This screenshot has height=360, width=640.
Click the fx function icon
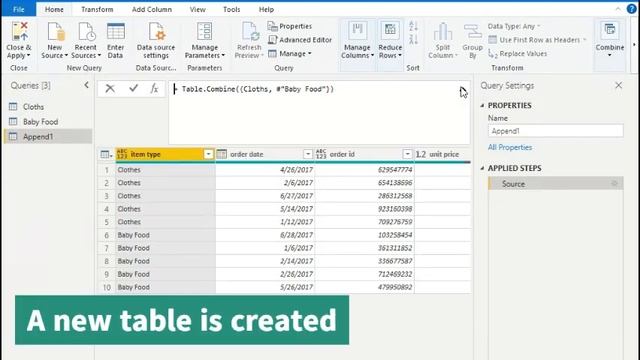click(154, 88)
